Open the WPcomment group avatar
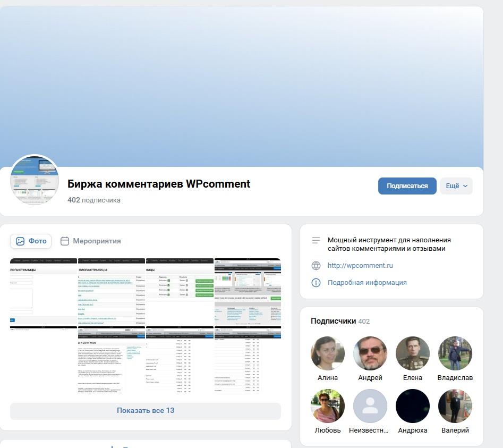Image resolution: width=503 pixels, height=448 pixels. [35, 181]
